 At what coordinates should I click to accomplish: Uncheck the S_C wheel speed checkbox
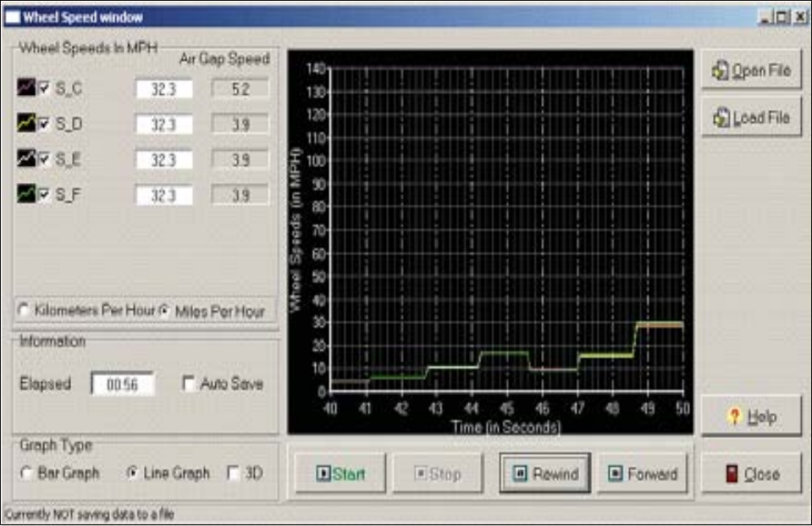pos(44,87)
